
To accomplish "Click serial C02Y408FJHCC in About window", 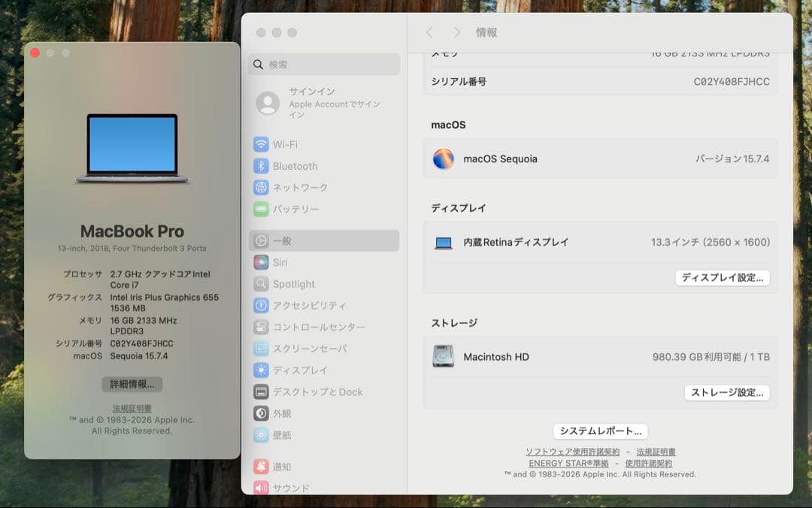I will click(141, 343).
